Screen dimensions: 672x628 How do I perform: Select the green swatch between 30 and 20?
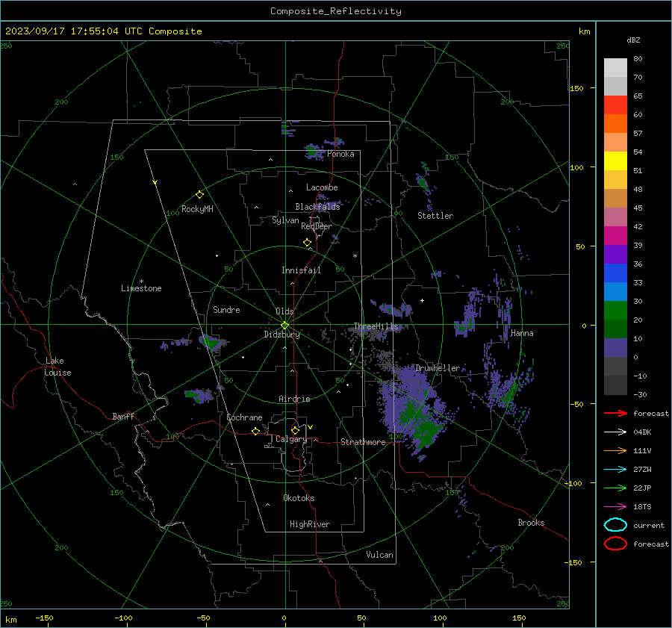click(x=615, y=311)
